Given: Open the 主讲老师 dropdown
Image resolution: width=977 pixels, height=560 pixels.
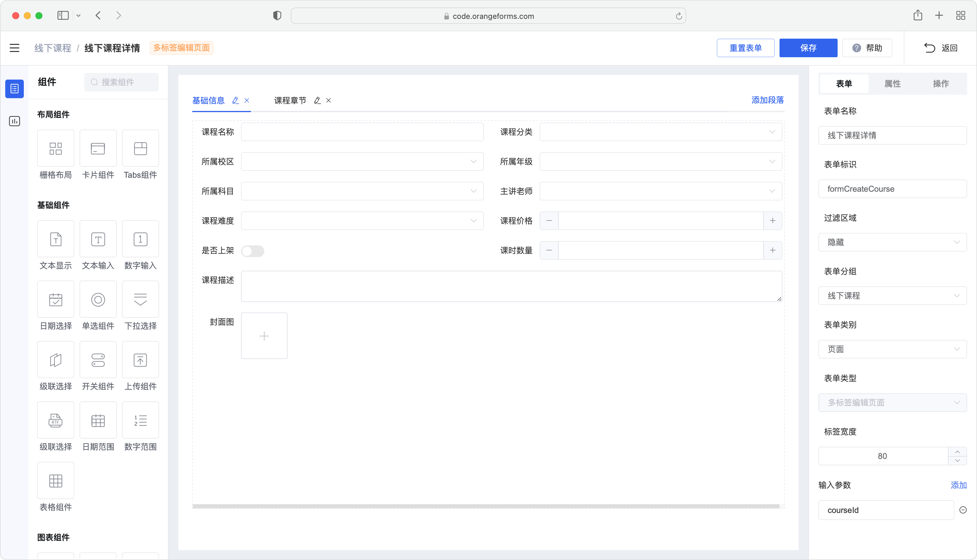Looking at the screenshot, I should [x=660, y=191].
